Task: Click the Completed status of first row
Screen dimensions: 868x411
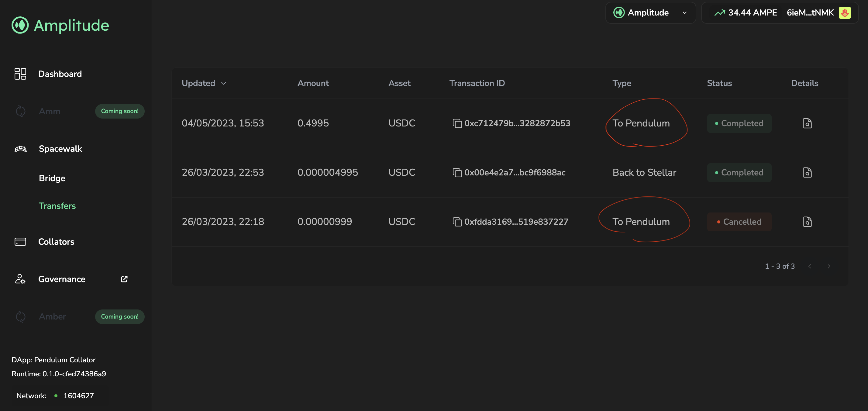Action: coord(739,123)
